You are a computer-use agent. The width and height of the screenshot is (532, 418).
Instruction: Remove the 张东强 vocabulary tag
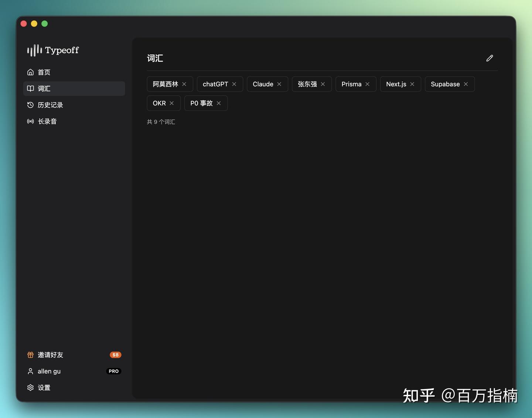(323, 84)
